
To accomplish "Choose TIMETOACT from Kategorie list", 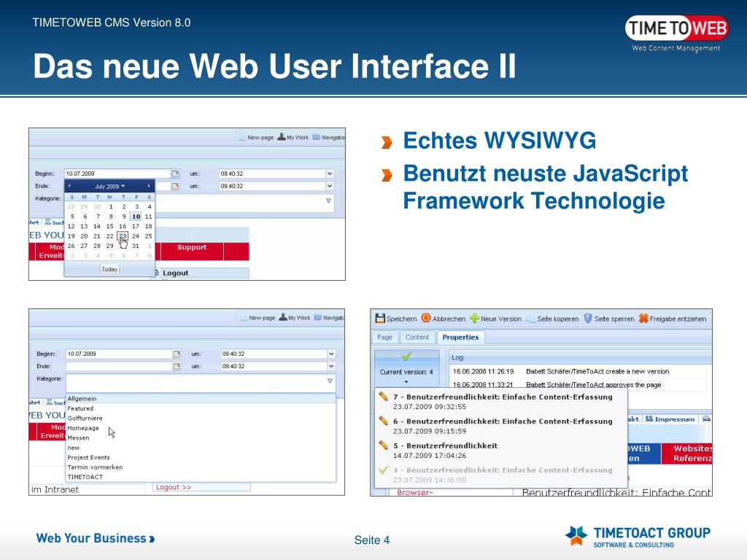I will tap(201, 477).
